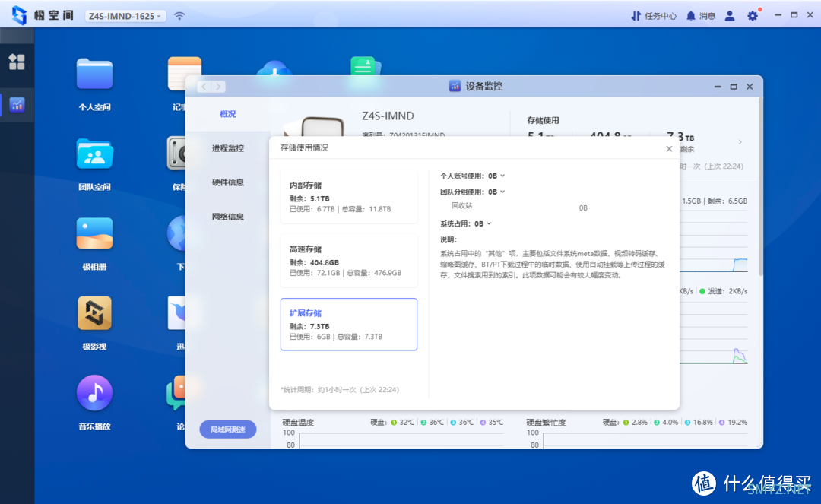Viewport: 821px width, 504px height.
Task: Switch to the 概况 tab
Action: coord(228,113)
